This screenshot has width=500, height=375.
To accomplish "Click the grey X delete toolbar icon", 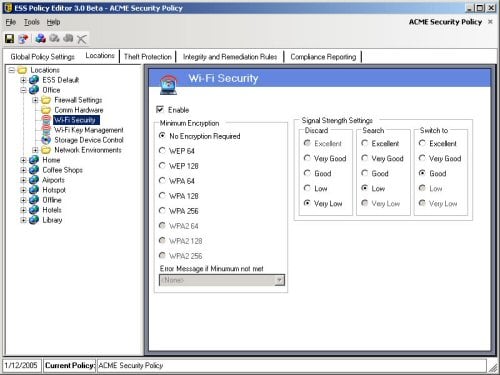I will pyautogui.click(x=82, y=39).
